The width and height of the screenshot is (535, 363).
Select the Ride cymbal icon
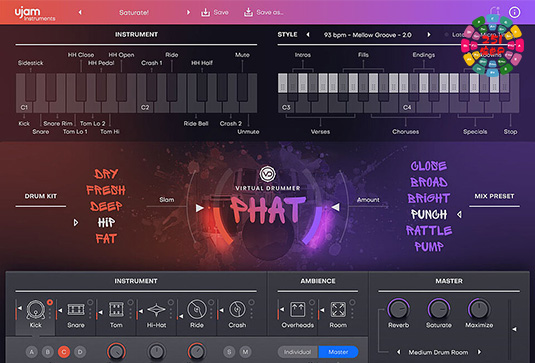[x=197, y=310]
